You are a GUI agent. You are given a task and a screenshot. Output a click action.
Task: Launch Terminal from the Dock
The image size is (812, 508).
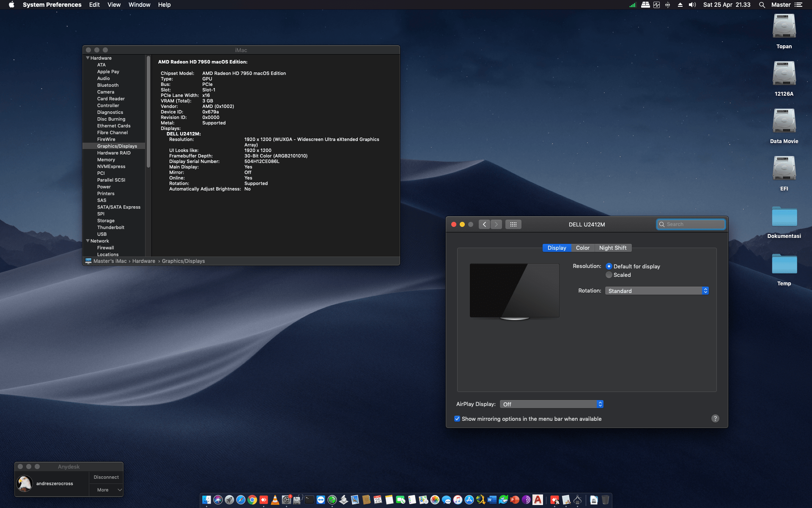(309, 500)
